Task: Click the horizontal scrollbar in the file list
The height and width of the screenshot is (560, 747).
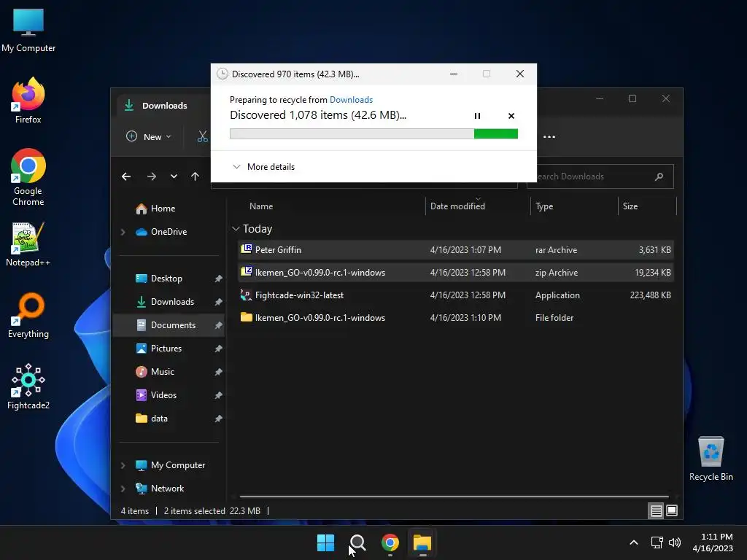Action: click(454, 497)
